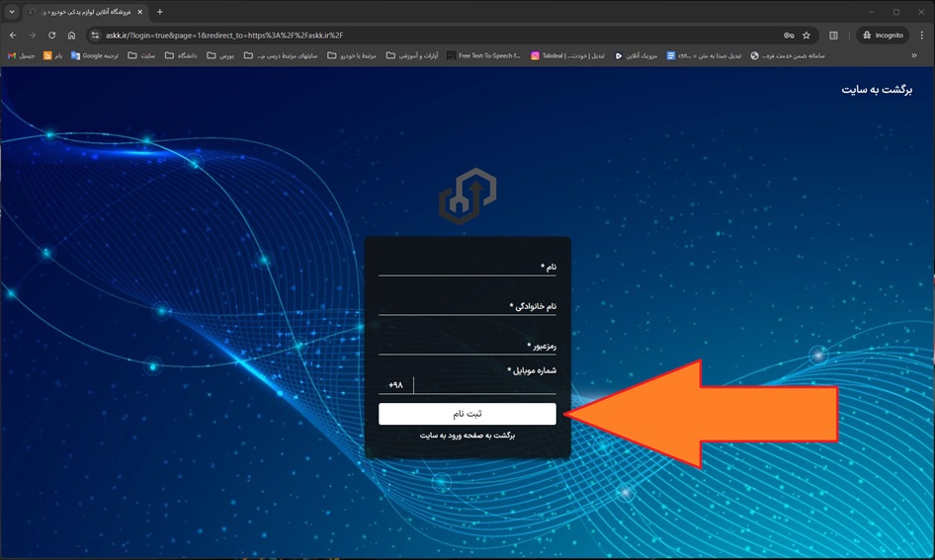Click the site logo above the form
Viewport: 935px width, 560px height.
467,196
